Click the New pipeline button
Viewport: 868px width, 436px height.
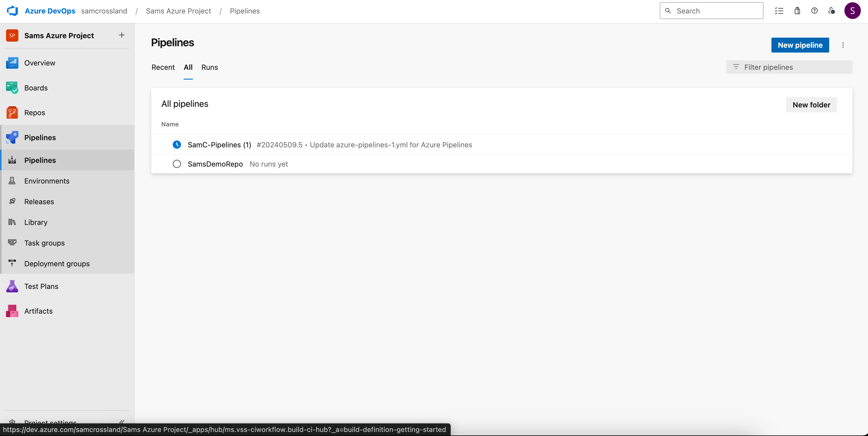click(800, 45)
